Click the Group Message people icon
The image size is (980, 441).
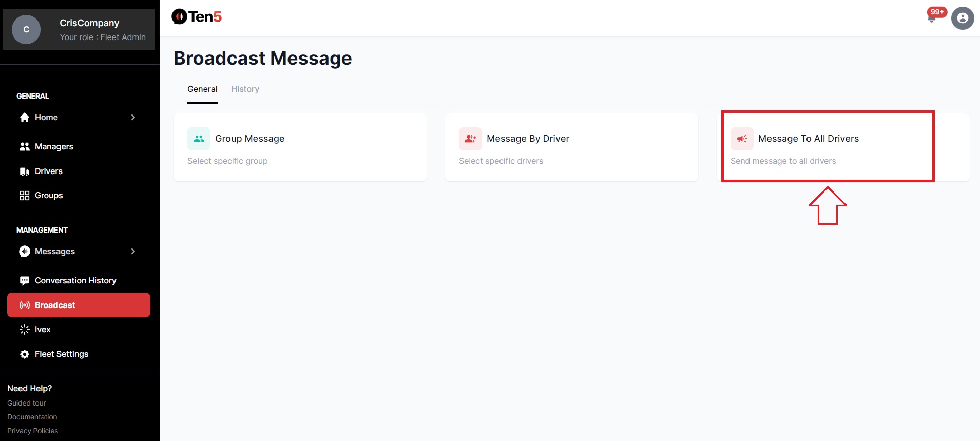[x=199, y=139]
